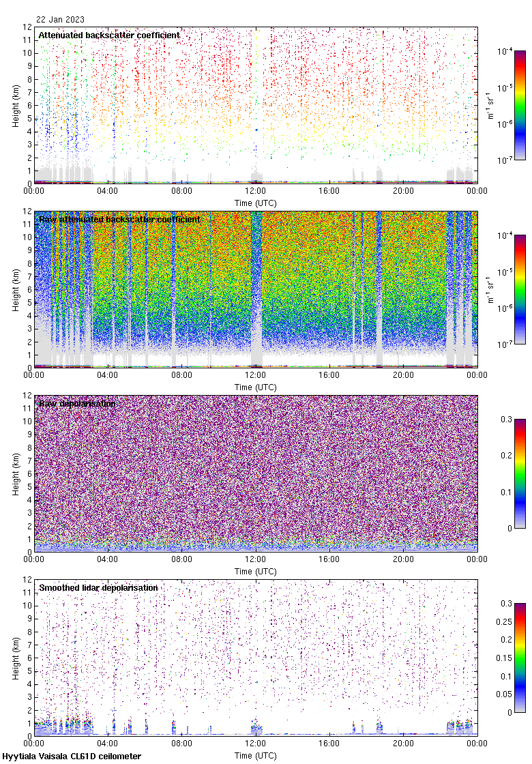Click the "Raw attenuated backscatter coefficient" plot title
Image resolution: width=532 pixels, height=764 pixels.
coord(119,219)
